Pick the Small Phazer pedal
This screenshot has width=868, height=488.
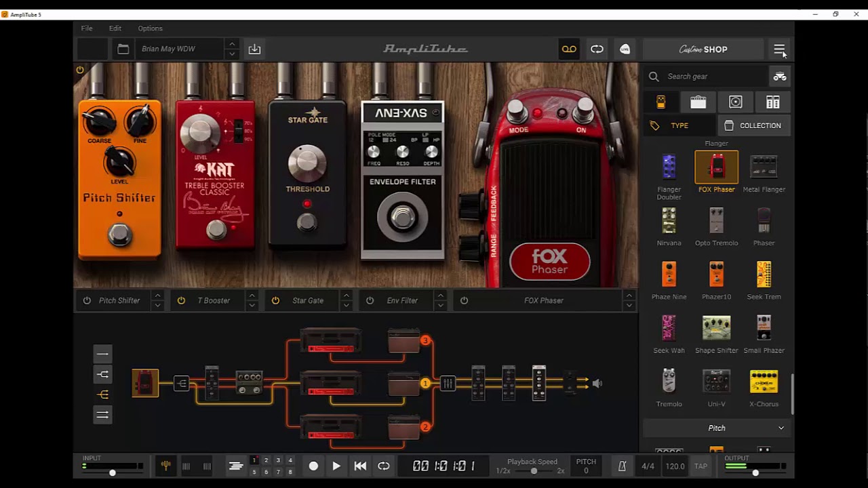click(x=764, y=334)
